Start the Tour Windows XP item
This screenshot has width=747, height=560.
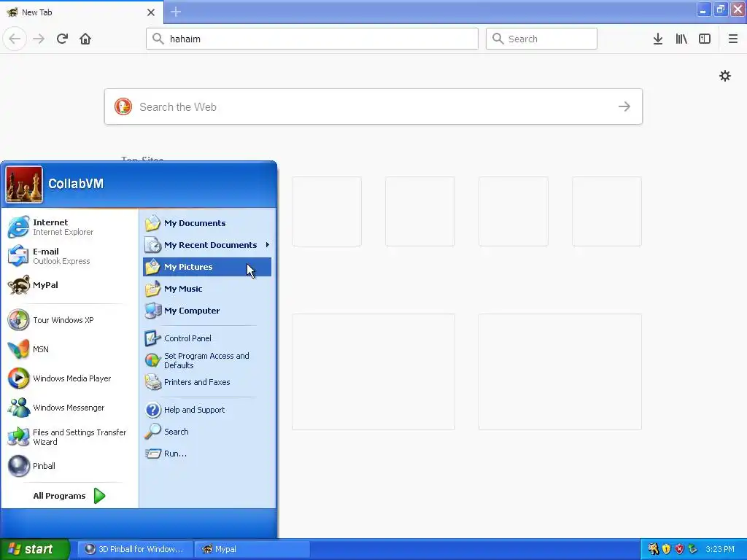tap(69, 320)
